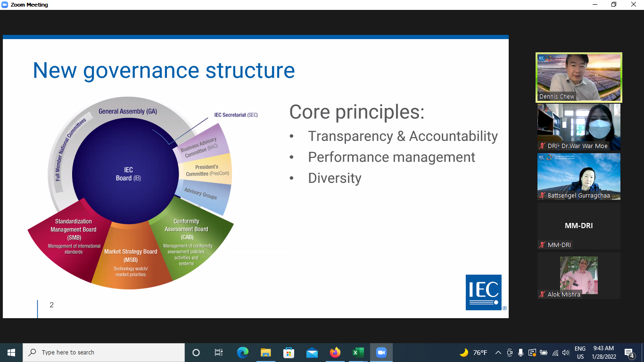Open the Windows Start menu
This screenshot has height=362, width=644.
point(11,352)
